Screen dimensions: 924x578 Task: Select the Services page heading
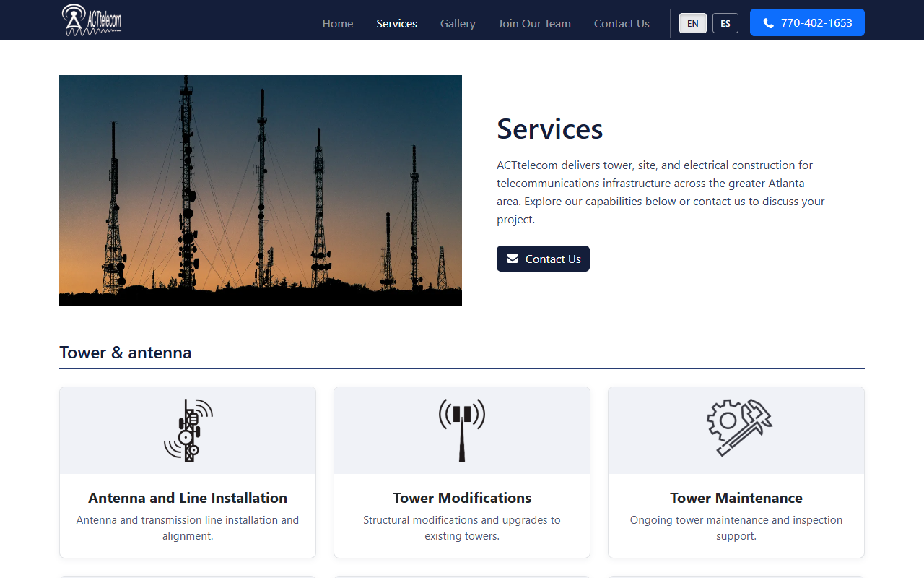pos(550,129)
